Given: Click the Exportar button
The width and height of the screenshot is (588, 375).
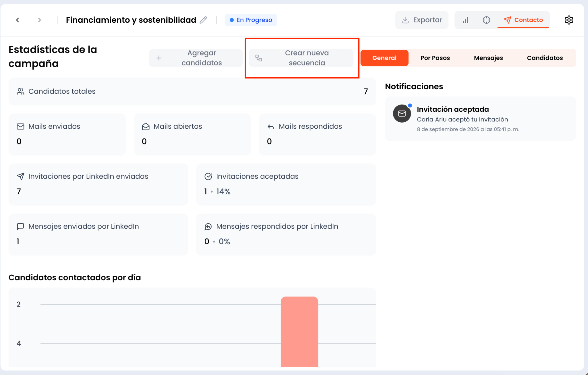Looking at the screenshot, I should click(422, 20).
